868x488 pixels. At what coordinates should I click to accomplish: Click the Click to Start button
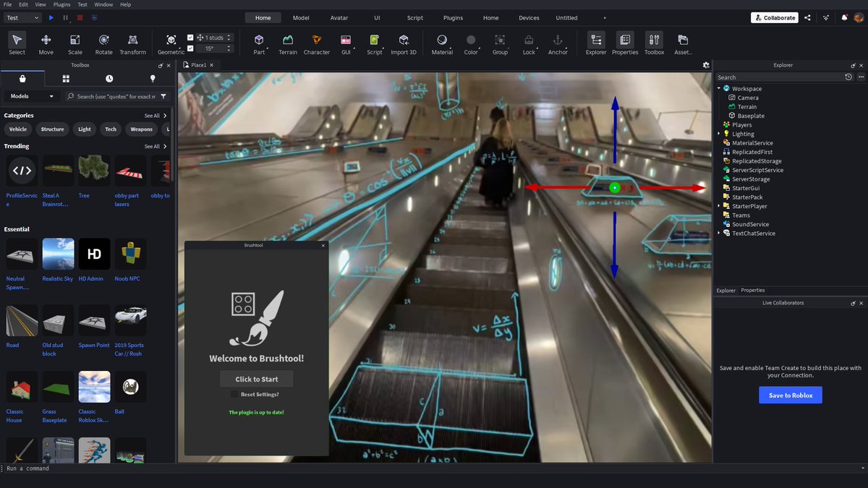(257, 379)
